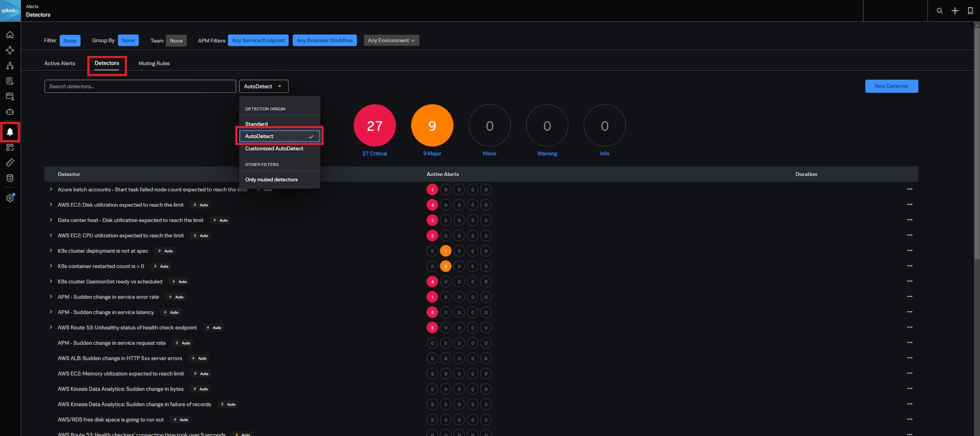Open actions menu for Data center host detector
The height and width of the screenshot is (436, 980).
click(x=910, y=220)
